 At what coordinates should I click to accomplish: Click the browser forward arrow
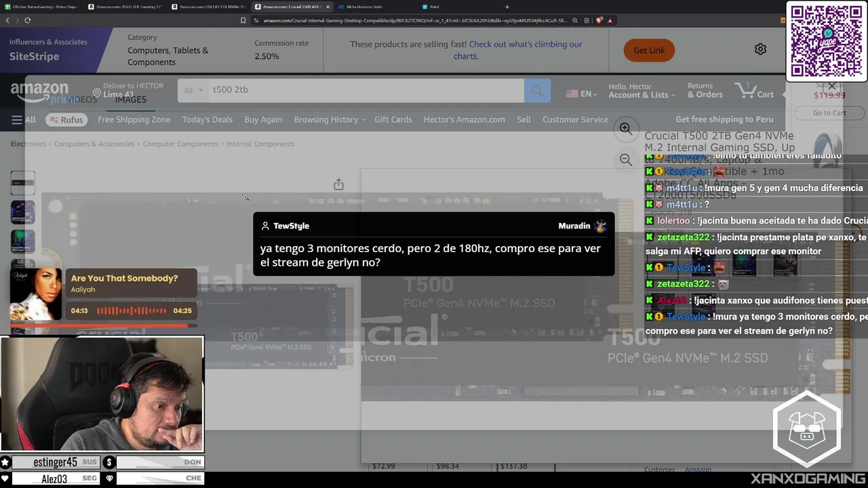(17, 20)
